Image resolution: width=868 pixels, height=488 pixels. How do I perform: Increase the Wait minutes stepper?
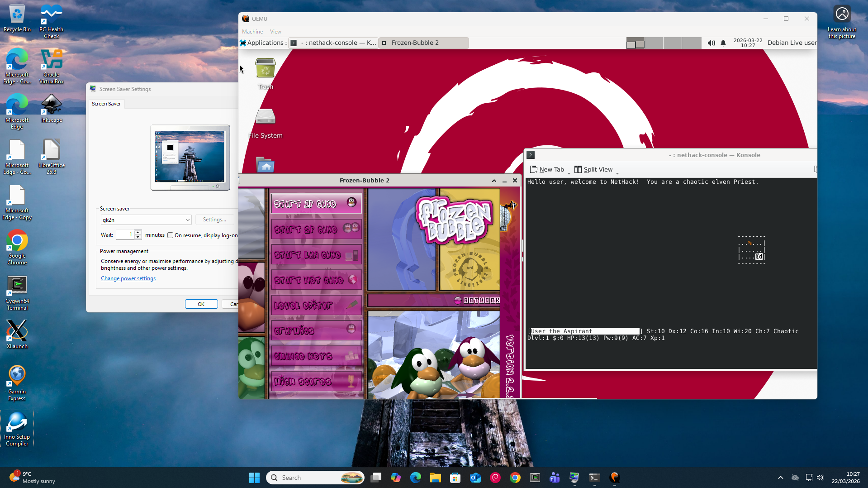click(138, 232)
